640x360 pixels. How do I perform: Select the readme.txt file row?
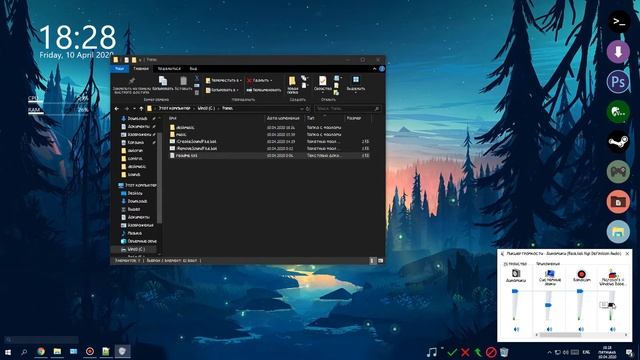tap(269, 156)
